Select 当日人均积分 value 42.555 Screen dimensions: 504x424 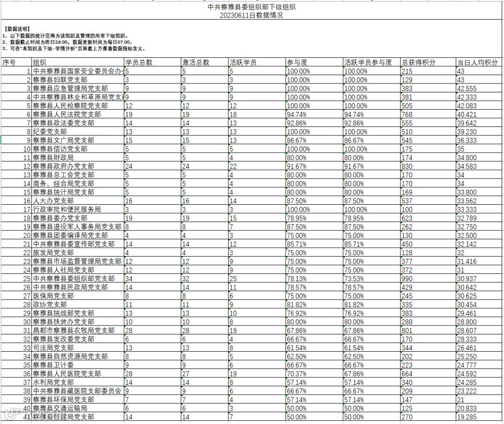tap(479, 88)
